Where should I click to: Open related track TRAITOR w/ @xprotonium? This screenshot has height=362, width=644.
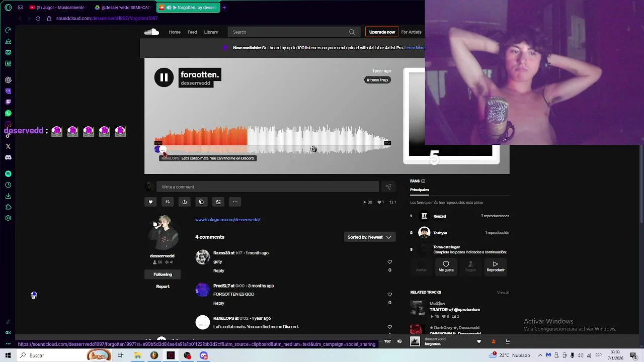click(455, 310)
